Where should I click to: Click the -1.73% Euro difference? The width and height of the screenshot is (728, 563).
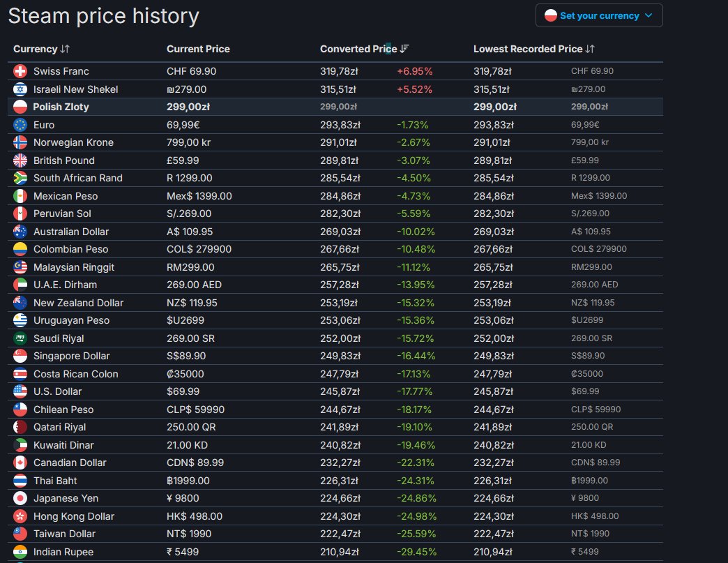click(413, 124)
